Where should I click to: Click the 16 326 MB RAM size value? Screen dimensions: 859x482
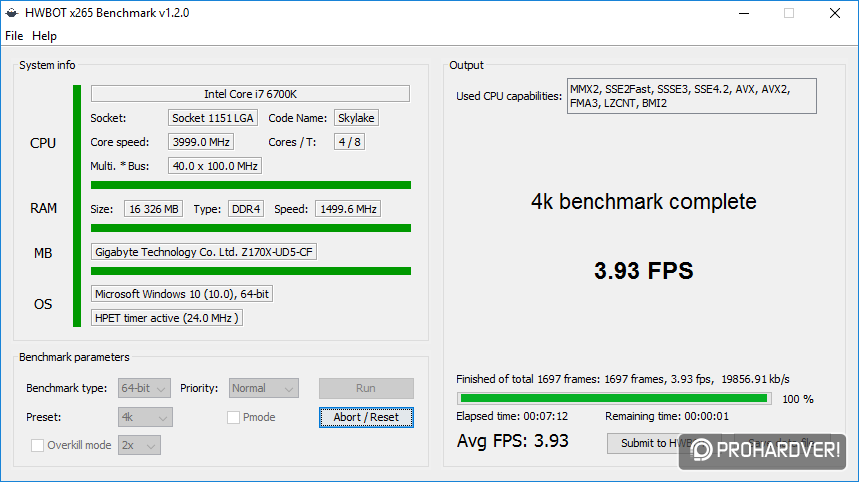pos(153,209)
